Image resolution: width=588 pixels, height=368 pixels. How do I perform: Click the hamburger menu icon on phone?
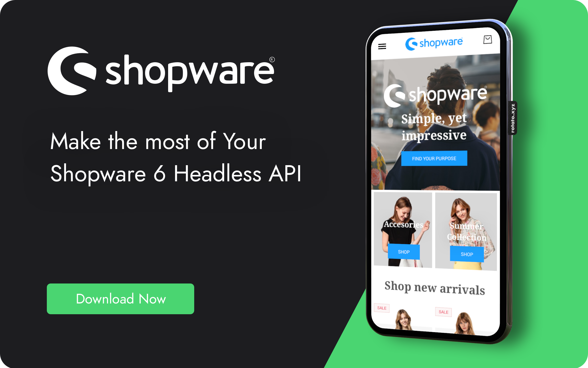tap(382, 46)
